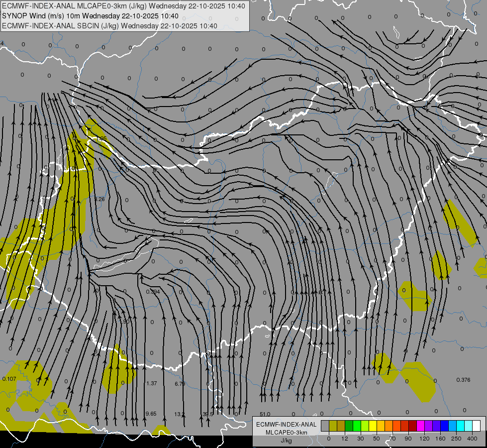Click the 90 tick label on the legend
The width and height of the screenshot is (487, 448).
408,439
